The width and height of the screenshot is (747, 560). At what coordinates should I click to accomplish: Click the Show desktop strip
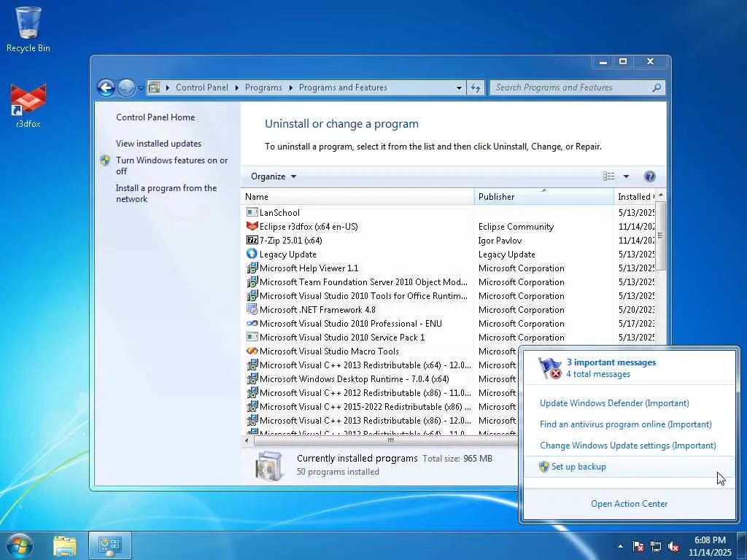(x=742, y=546)
